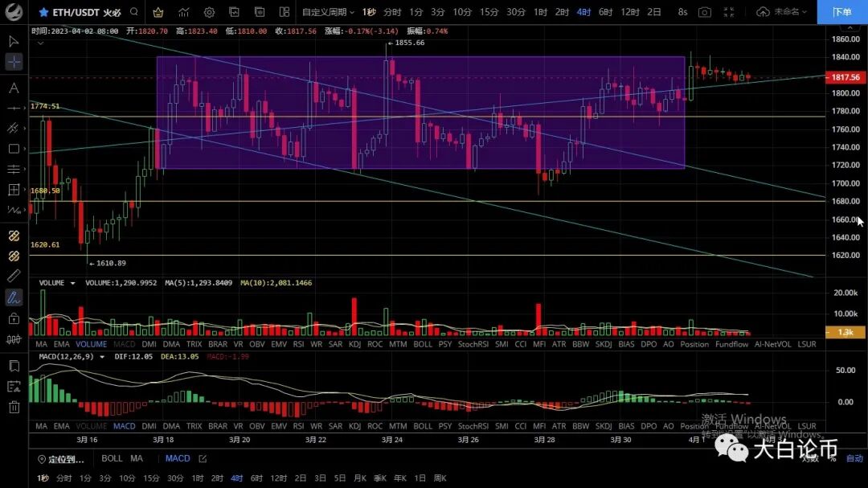Click the app logo in top-left corner
Viewport: 868px width, 488px height.
click(14, 11)
